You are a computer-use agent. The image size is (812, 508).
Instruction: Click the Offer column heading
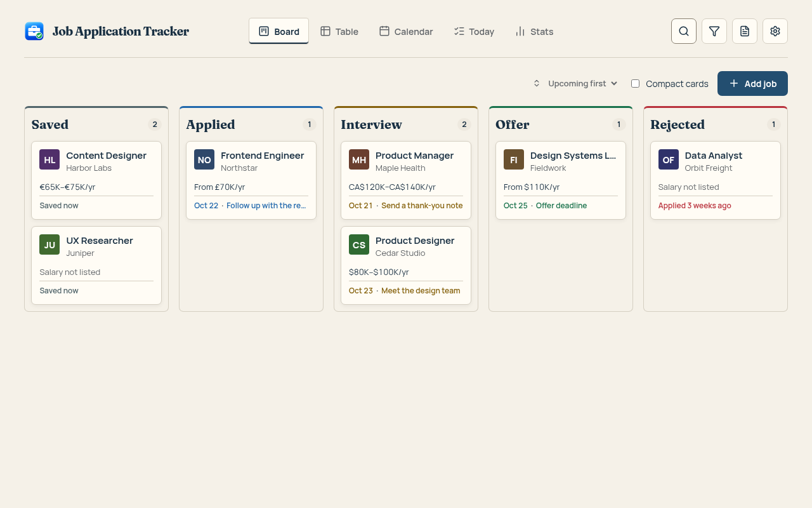[x=513, y=124]
